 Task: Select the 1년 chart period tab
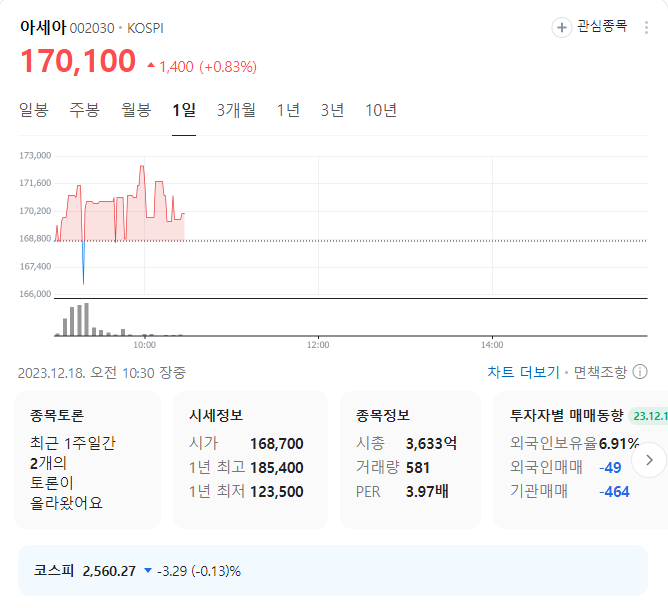coord(288,110)
